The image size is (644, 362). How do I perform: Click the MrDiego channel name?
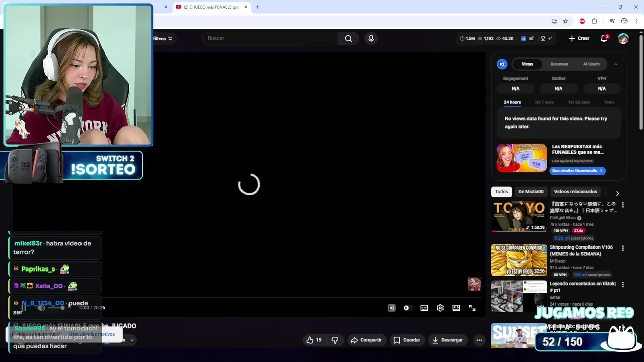[557, 261]
